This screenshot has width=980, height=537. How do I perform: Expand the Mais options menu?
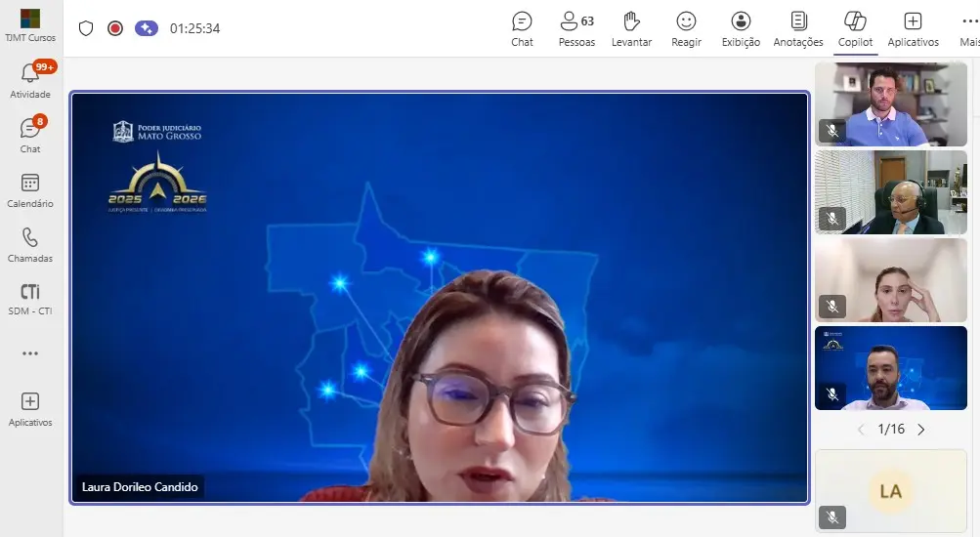pyautogui.click(x=968, y=28)
